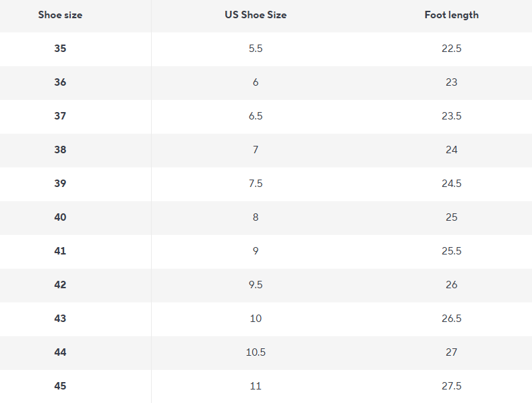Select US shoe size 11 cell
532x403 pixels.
pyautogui.click(x=256, y=386)
